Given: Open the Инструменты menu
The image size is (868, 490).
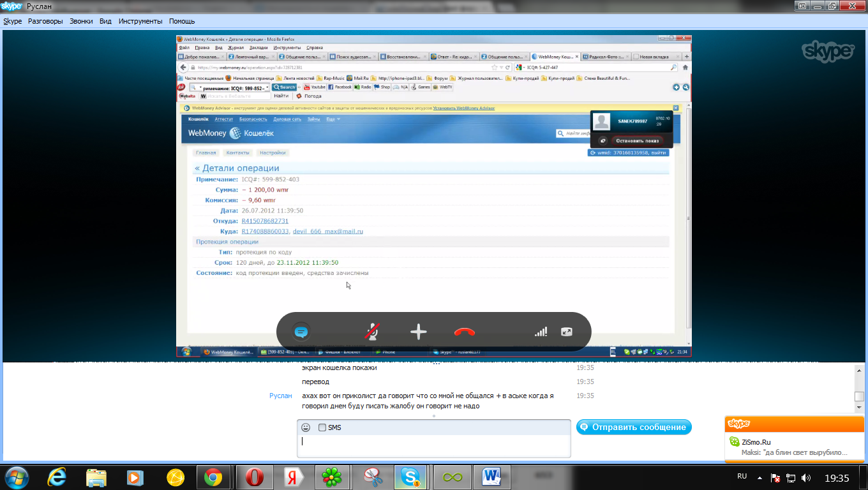Looking at the screenshot, I should tap(140, 21).
